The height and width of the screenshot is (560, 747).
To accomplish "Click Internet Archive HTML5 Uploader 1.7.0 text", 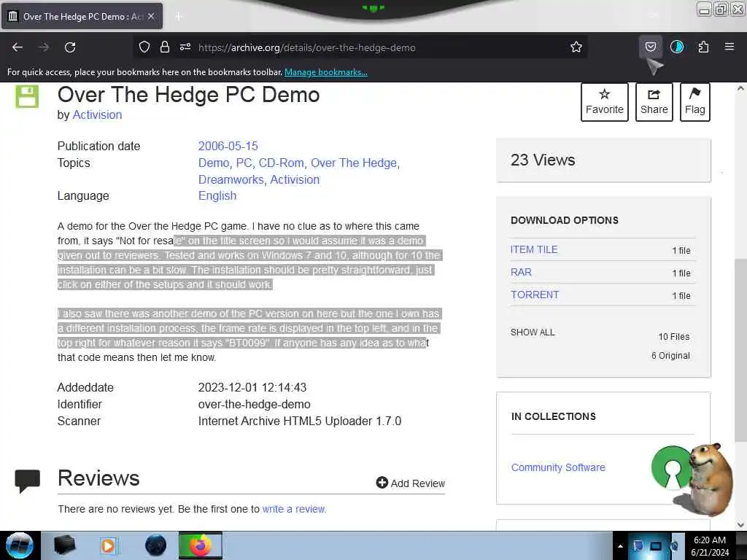I will pos(300,421).
